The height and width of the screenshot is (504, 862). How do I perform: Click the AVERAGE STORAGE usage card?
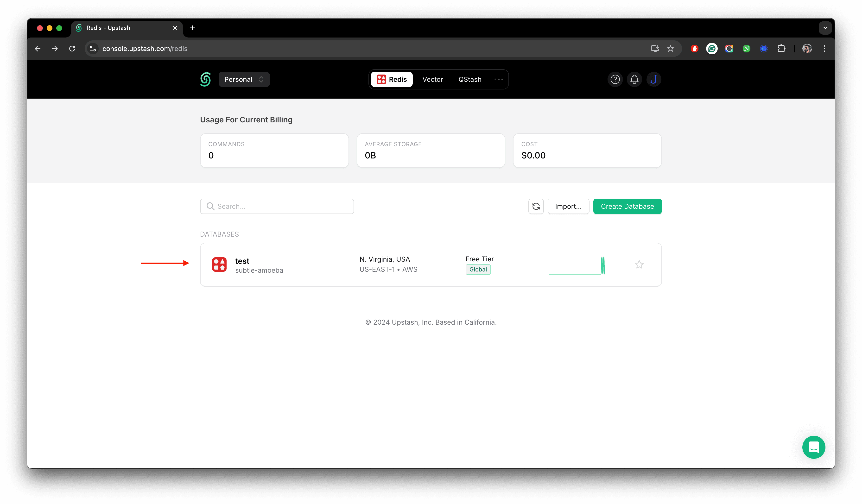click(431, 151)
